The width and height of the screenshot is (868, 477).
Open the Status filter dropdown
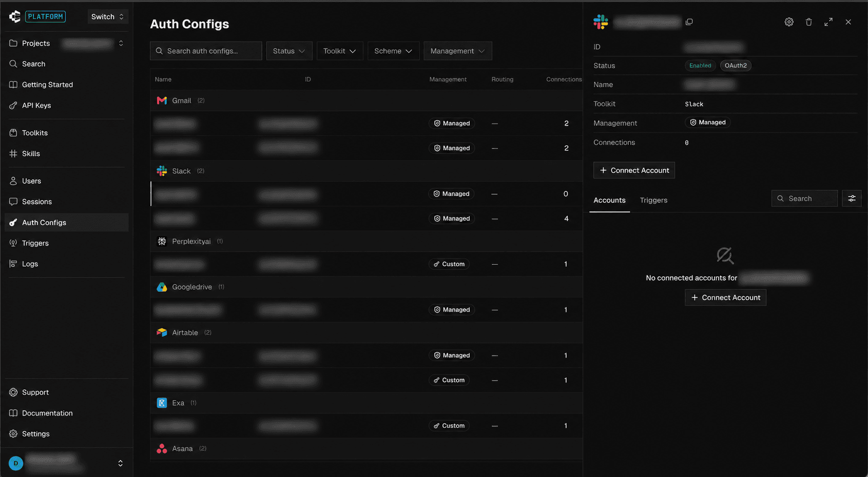tap(289, 51)
